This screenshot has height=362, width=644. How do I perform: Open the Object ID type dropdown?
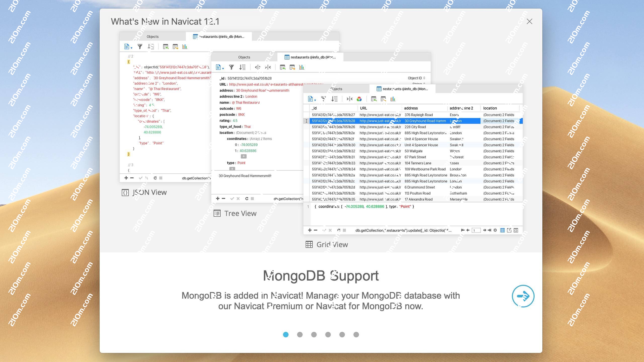coord(416,78)
